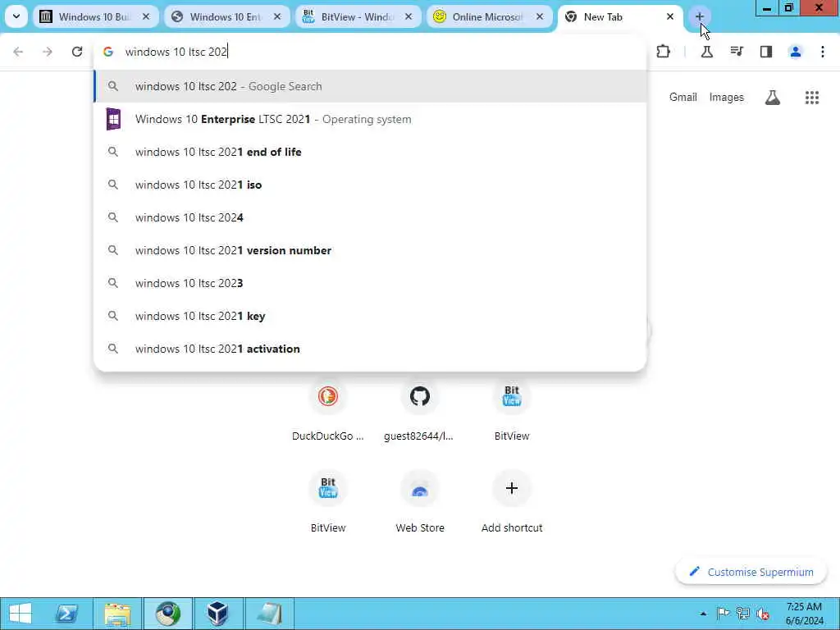The height and width of the screenshot is (630, 840).
Task: Choose 'windows 10 ltsc 2021 iso' suggestion
Action: 370,185
